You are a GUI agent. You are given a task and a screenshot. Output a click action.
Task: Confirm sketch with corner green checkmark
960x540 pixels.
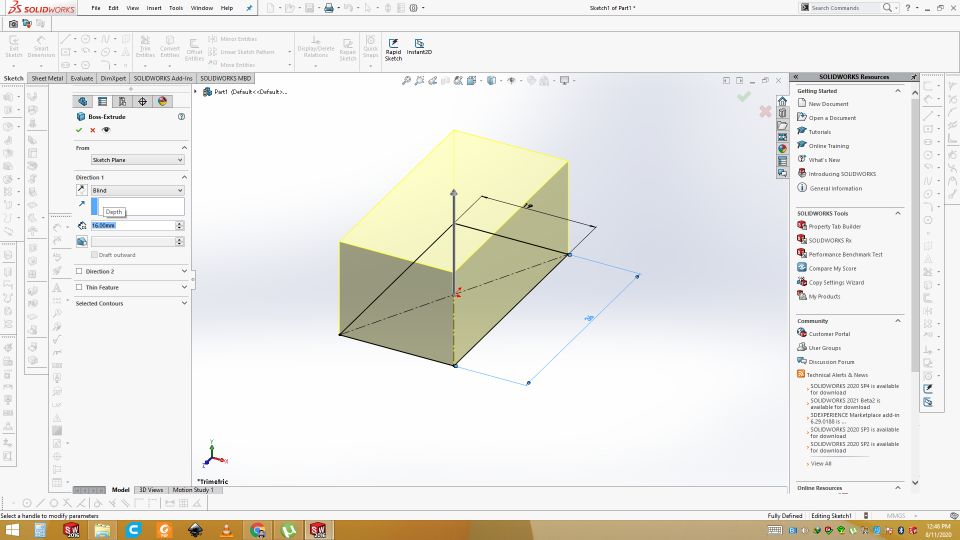(744, 97)
